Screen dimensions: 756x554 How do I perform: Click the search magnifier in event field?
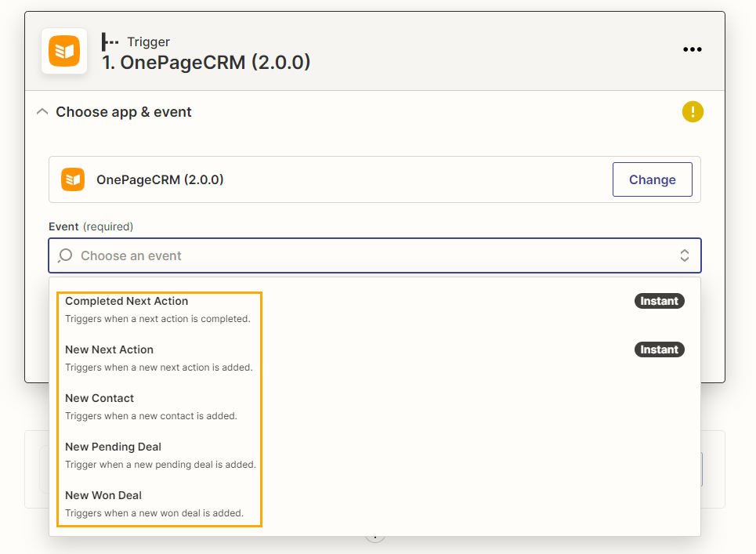click(x=65, y=255)
